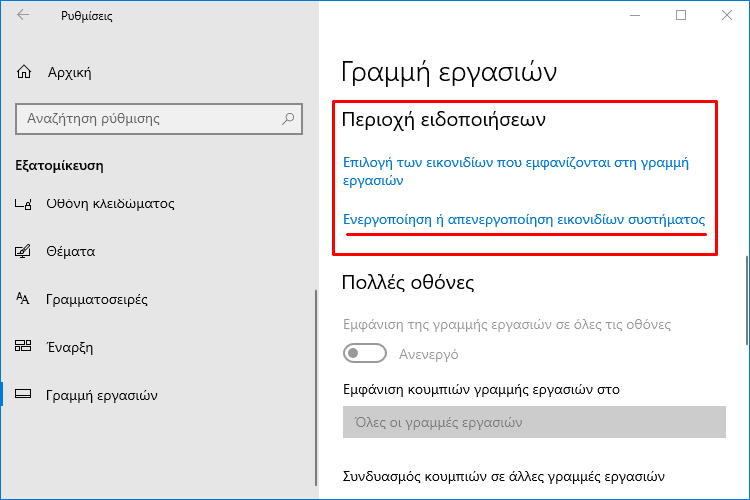
Task: Click the Έναρξη start icon
Action: pos(23,346)
